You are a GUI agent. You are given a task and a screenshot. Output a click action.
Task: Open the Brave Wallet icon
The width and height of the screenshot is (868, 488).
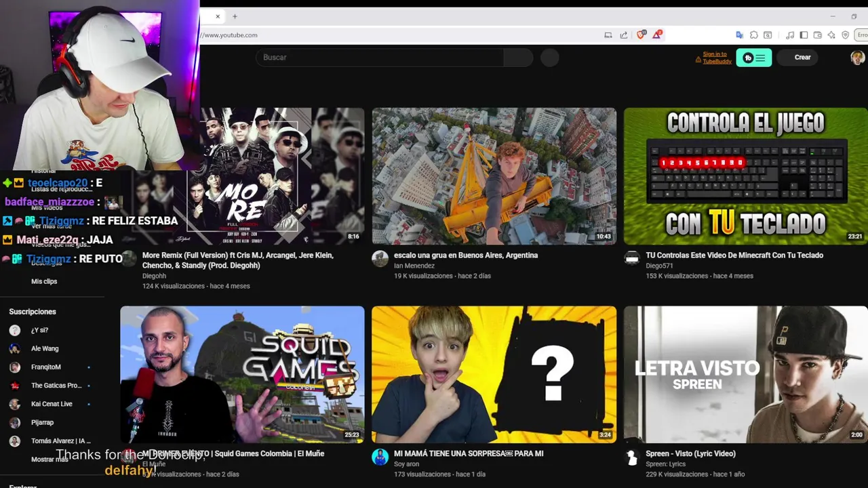point(818,35)
